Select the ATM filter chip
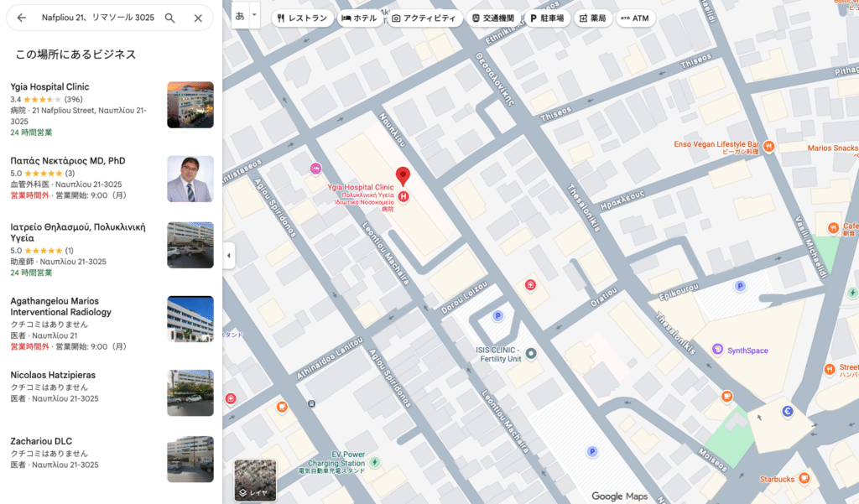 pos(635,18)
